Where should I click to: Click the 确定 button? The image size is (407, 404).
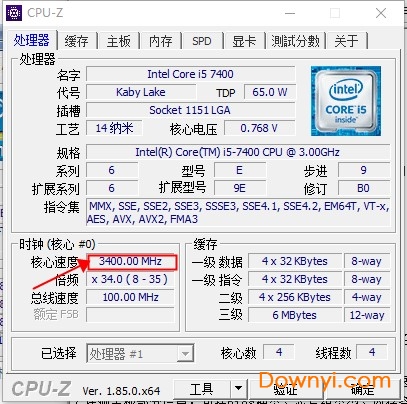coord(362,388)
